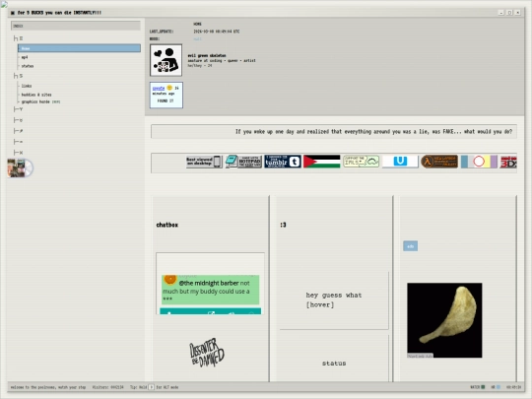Click the ':3' panel heading
532x399 pixels.
[x=283, y=225]
